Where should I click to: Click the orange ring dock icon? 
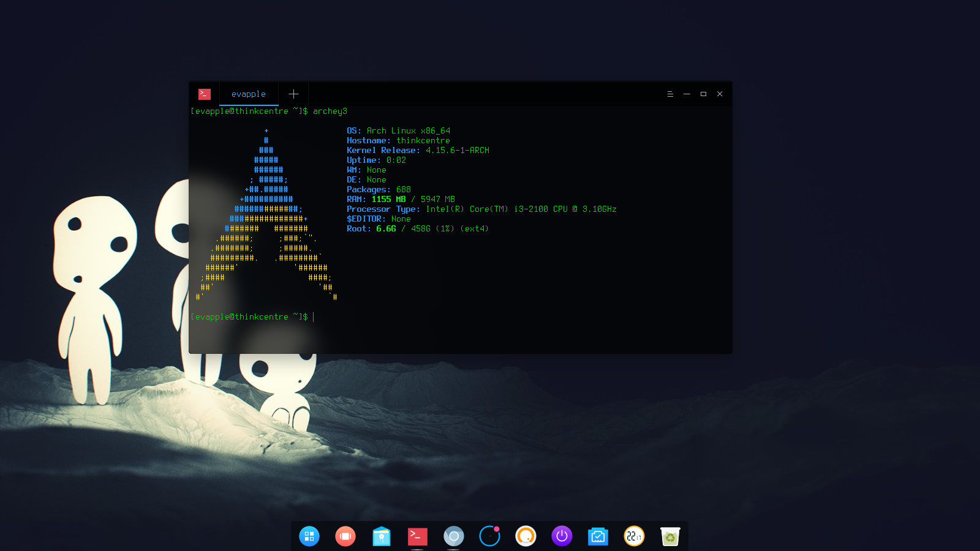(526, 536)
